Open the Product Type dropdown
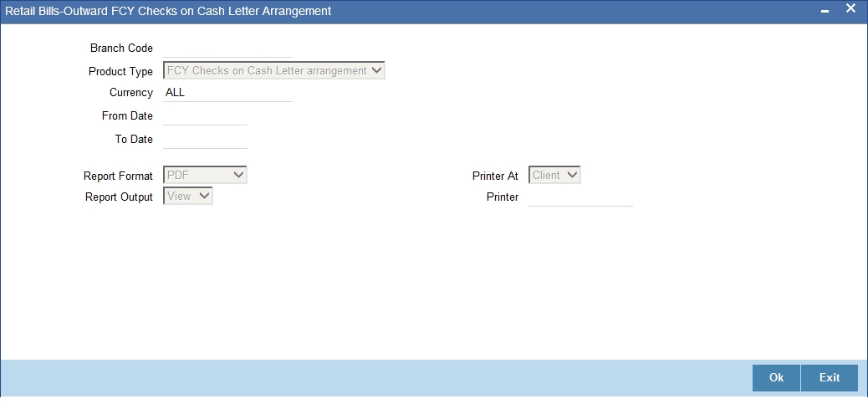This screenshot has height=404, width=868. (x=274, y=70)
